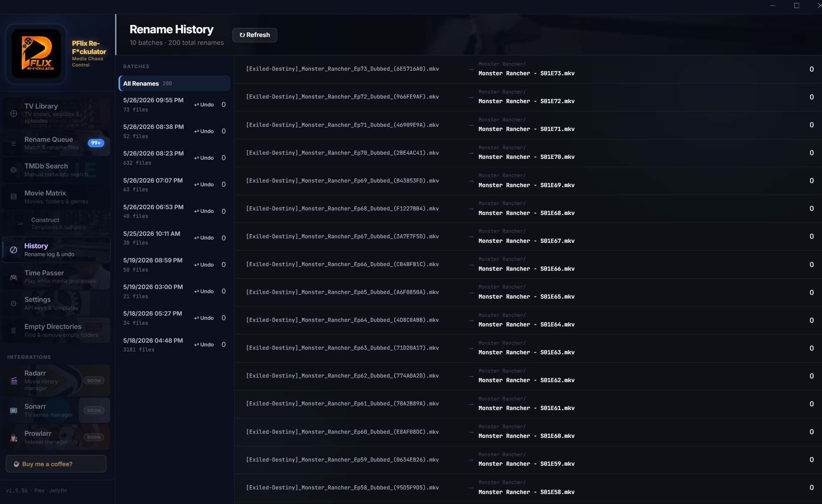Undo the 5/26/2026 07:07 PM batch
The width and height of the screenshot is (822, 504).
[204, 185]
